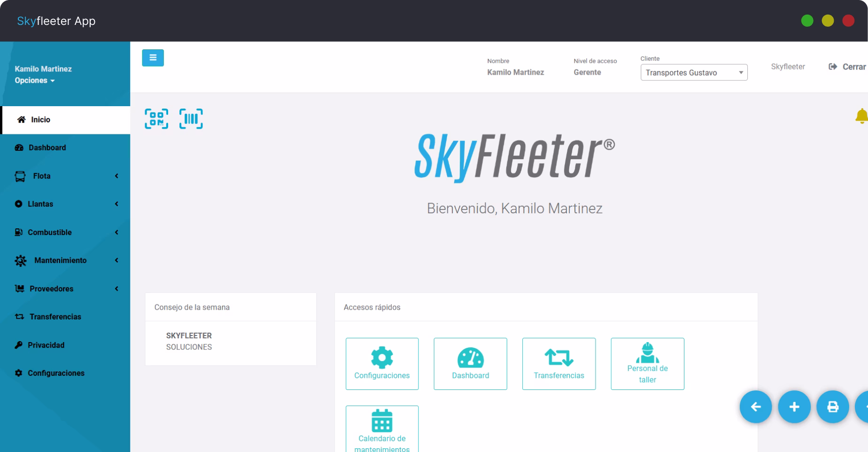Screen dimensions: 868x452
Task: Open the Dashboard gauge quick access icon
Action: click(470, 358)
